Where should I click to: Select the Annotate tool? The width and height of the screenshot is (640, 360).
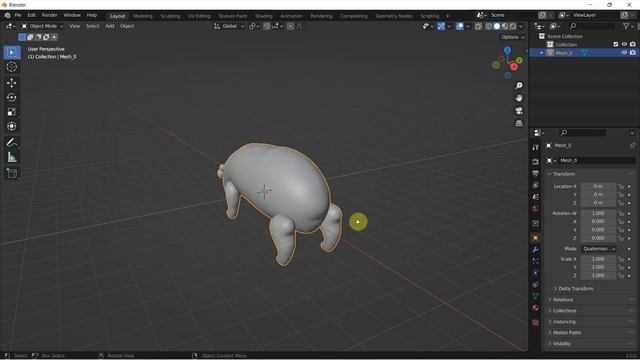(11, 142)
